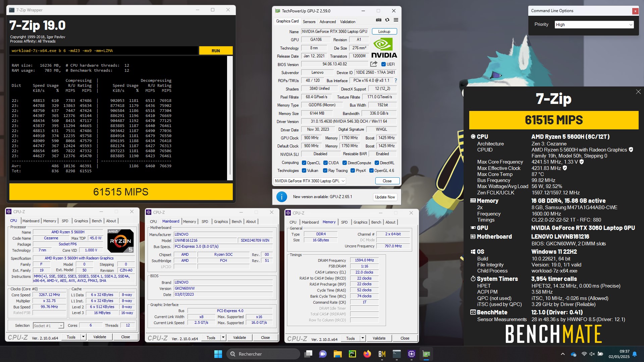Click the yellow RUN button in 7-Zip Wrapper
This screenshot has width=644, height=362.
[216, 51]
